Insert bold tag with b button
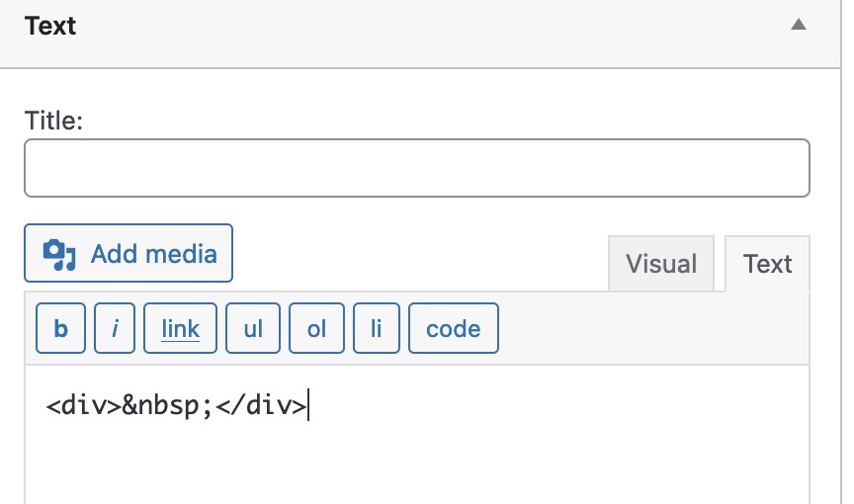The height and width of the screenshot is (504, 854). tap(60, 328)
